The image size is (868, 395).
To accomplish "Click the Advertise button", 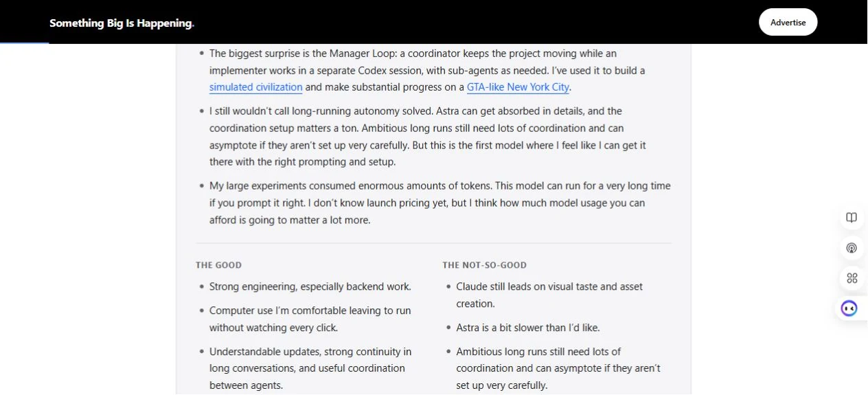I will click(788, 22).
